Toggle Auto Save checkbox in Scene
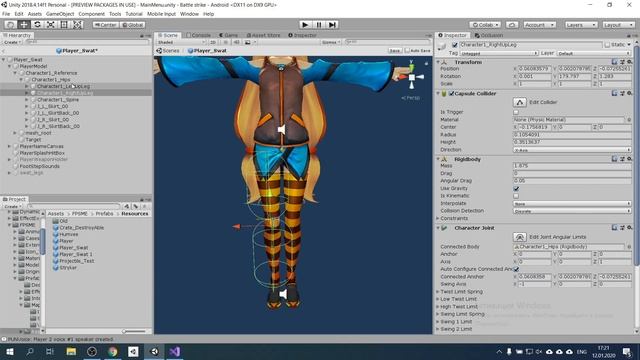The image size is (640, 360). click(x=407, y=51)
